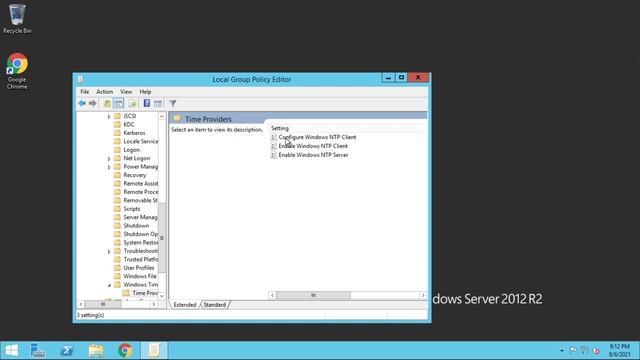Click tree pane horizontal scroll right arrow
The image size is (640, 360).
(x=154, y=304)
